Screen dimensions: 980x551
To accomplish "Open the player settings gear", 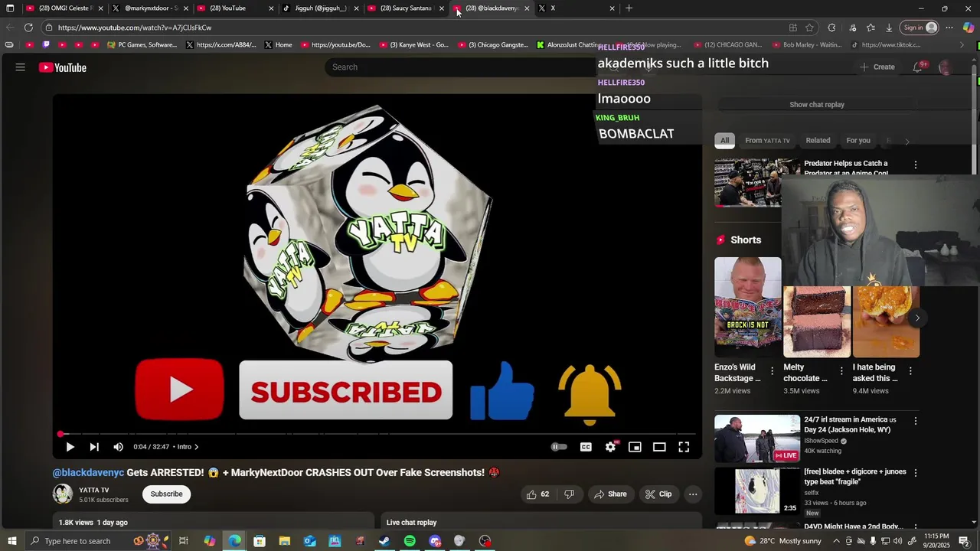I will [610, 447].
